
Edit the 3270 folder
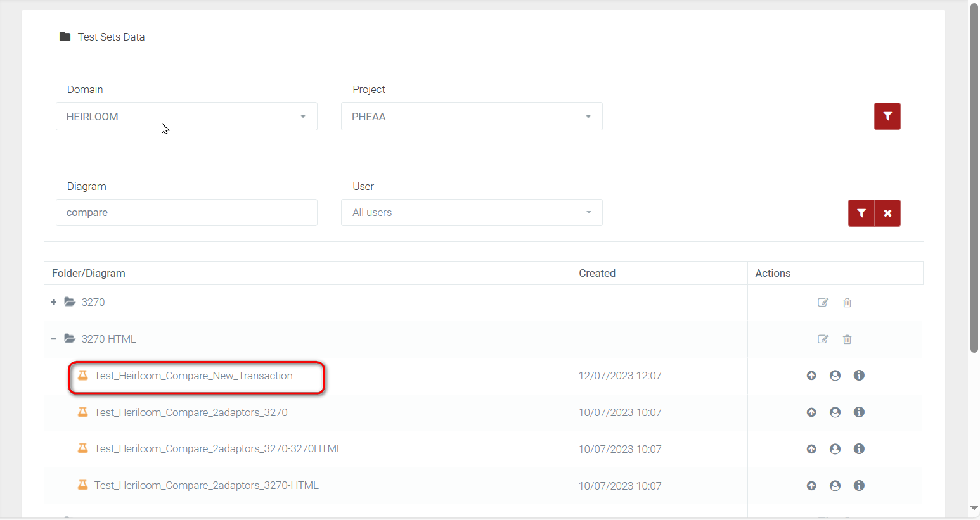click(x=823, y=303)
